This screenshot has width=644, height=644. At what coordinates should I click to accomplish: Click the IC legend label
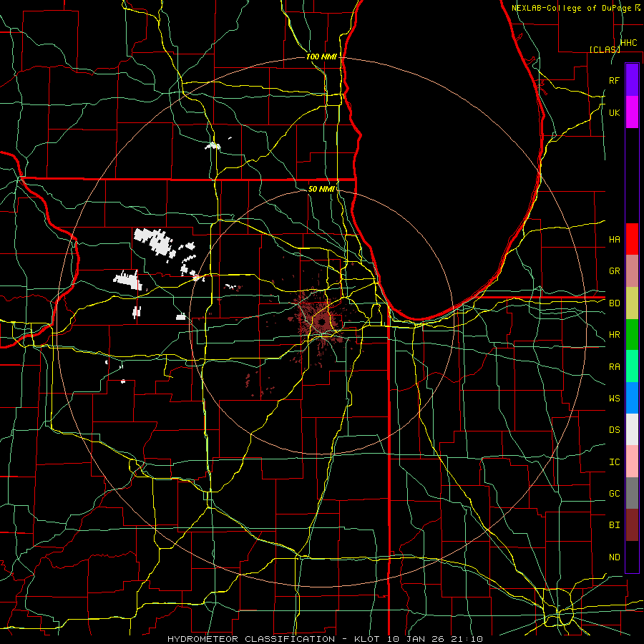tap(614, 462)
